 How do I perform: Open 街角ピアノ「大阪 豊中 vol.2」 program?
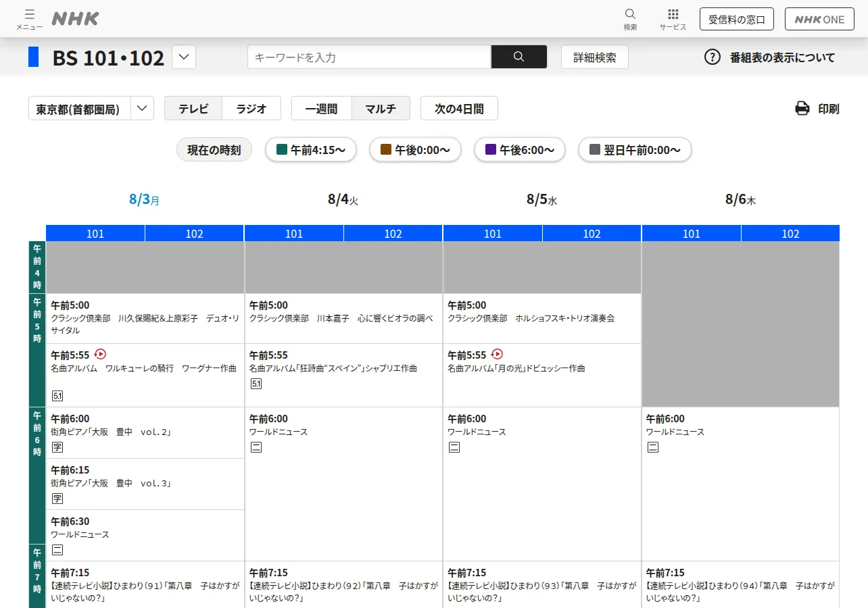(x=145, y=432)
